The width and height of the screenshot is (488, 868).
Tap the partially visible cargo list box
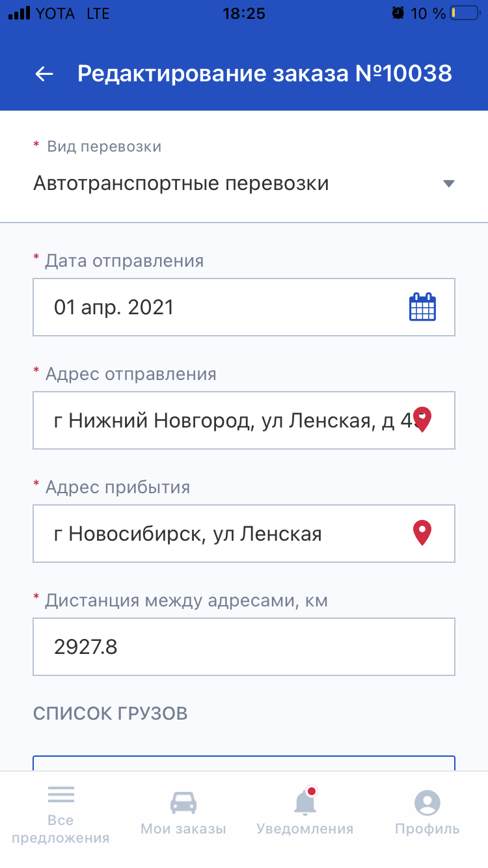(x=243, y=763)
